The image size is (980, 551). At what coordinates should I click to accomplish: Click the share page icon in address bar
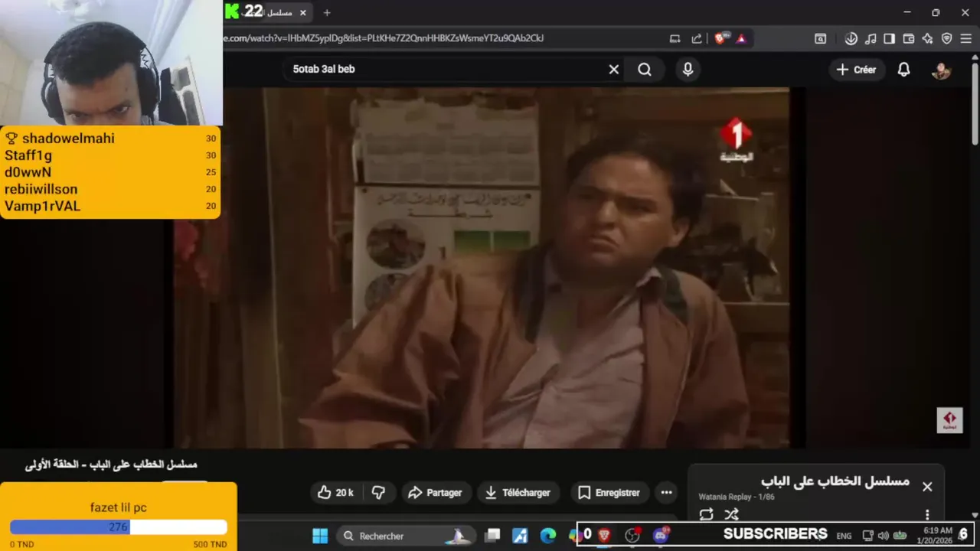[x=697, y=38]
